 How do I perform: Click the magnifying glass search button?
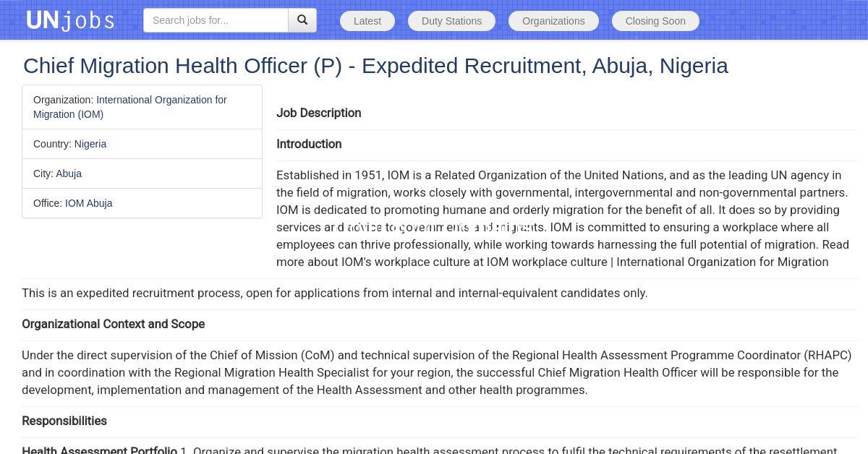tap(302, 20)
